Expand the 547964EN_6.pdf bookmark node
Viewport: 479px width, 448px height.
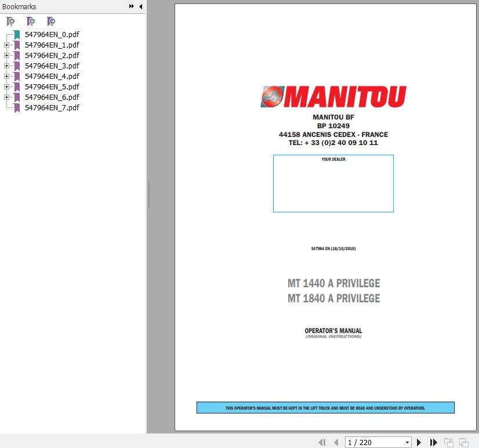click(6, 97)
